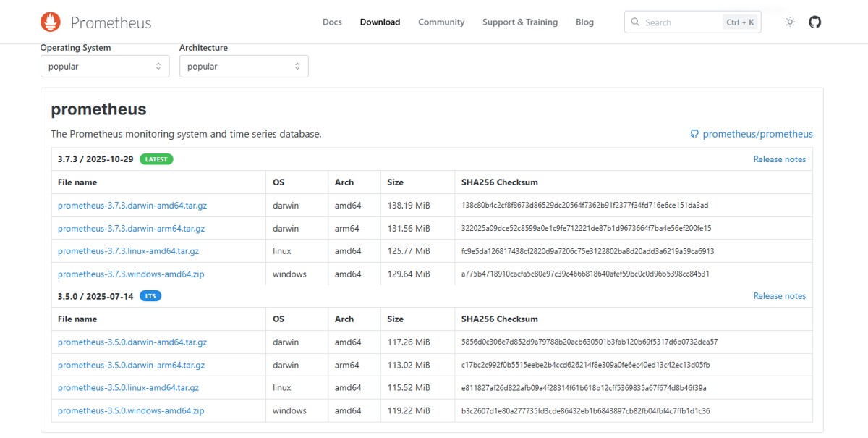Download prometheus-3.5.0.linux-amd64.tar.gz
Viewport: 868px width, 438px height.
[128, 388]
